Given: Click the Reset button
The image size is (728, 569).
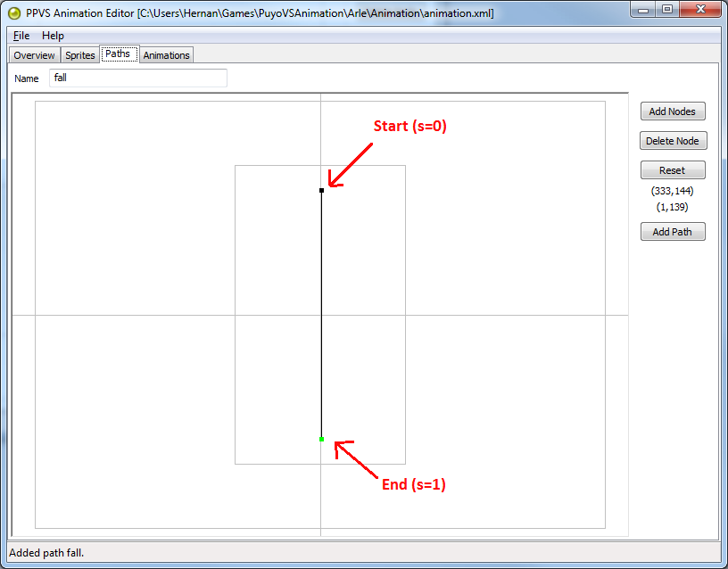Looking at the screenshot, I should (673, 169).
